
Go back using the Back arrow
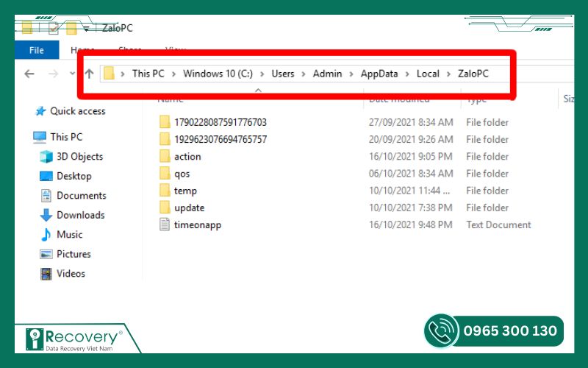point(29,74)
